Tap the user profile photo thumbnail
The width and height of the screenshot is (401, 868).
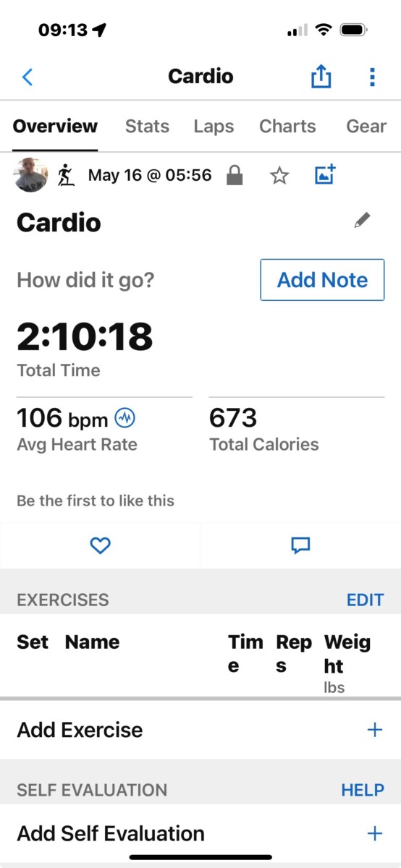pyautogui.click(x=31, y=175)
